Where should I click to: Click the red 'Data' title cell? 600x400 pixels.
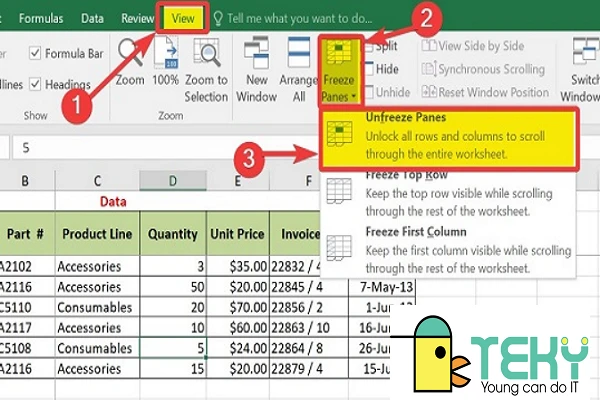113,201
